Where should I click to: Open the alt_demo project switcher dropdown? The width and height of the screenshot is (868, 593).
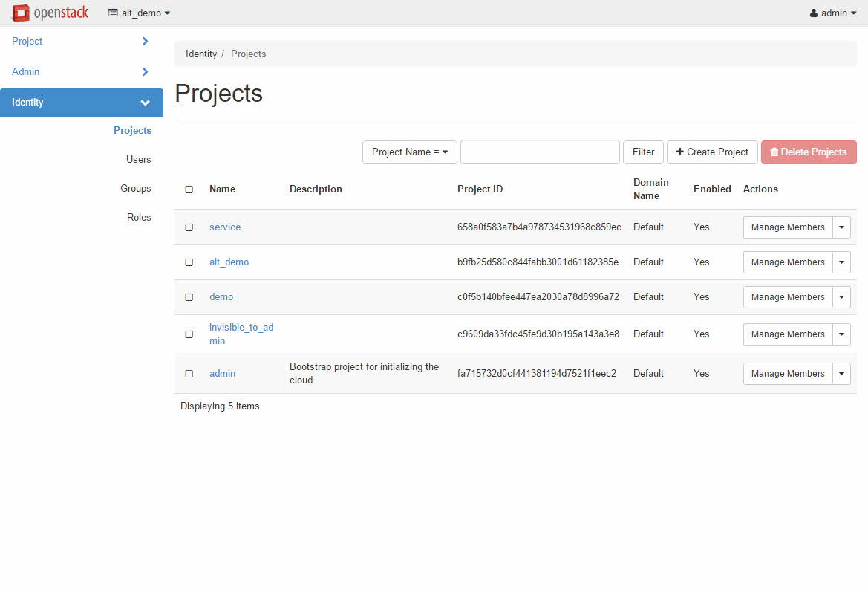click(x=139, y=13)
